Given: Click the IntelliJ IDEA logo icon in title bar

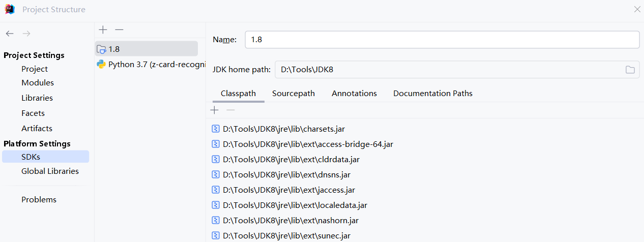Looking at the screenshot, I should [10, 9].
